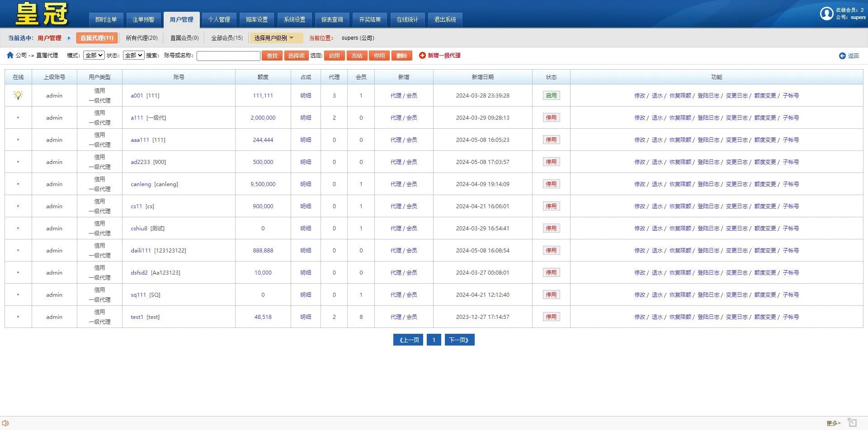The width and height of the screenshot is (868, 430).
Task: Click the account search input field
Action: (x=228, y=56)
